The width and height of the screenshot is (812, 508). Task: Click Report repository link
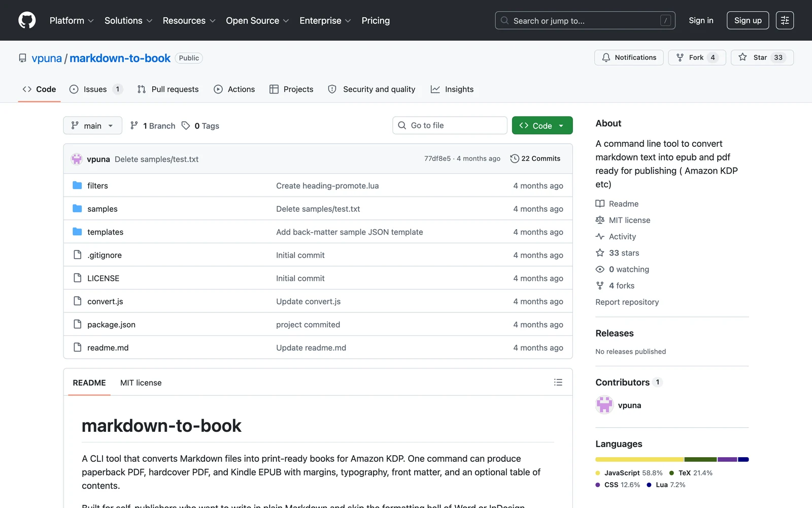(x=627, y=302)
